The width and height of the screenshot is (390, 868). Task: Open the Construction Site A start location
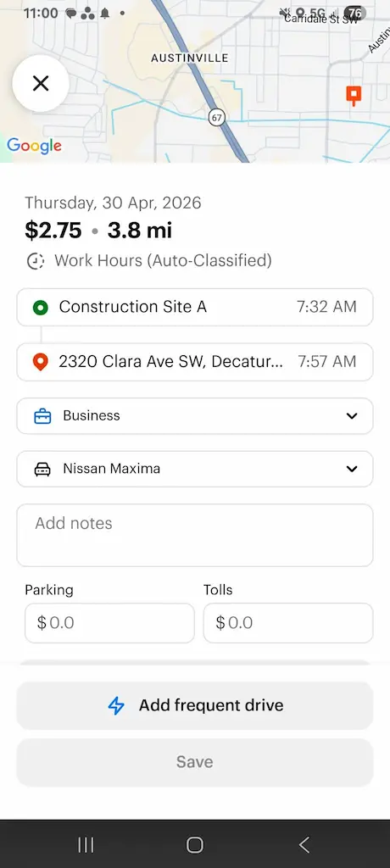(x=195, y=307)
